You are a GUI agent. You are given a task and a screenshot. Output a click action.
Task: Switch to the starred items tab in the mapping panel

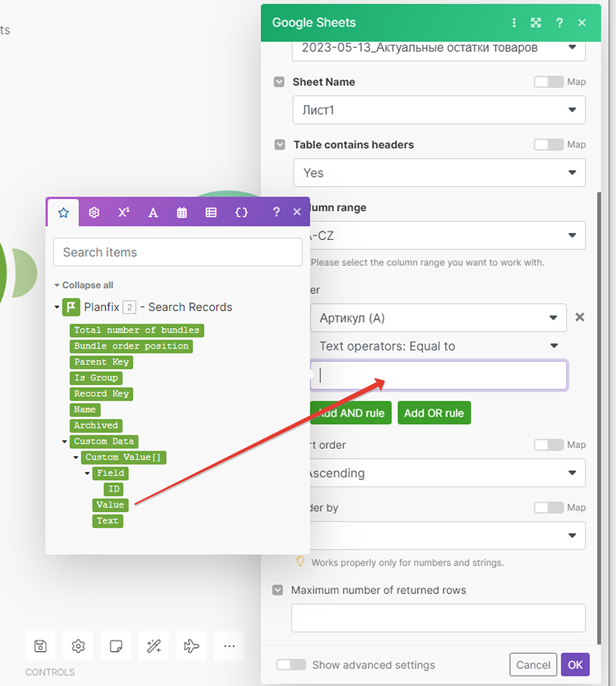point(63,212)
